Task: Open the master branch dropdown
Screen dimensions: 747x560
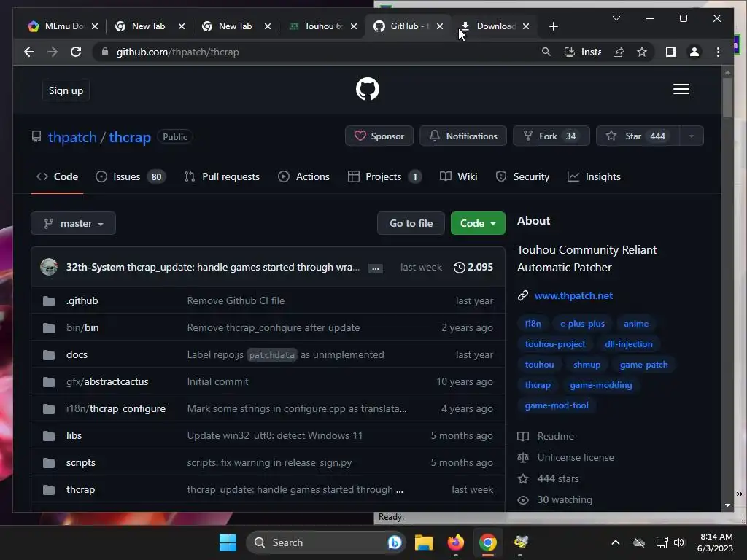Action: [74, 223]
